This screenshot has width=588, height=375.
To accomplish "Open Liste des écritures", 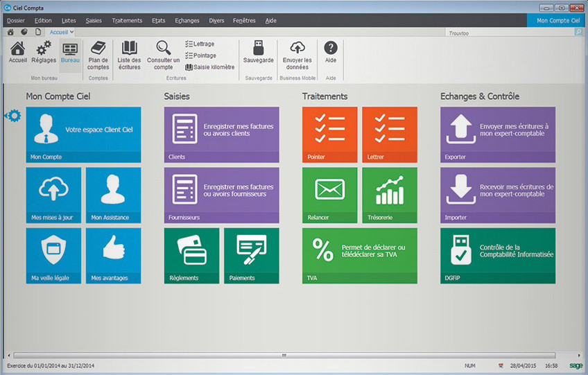I will pyautogui.click(x=129, y=55).
